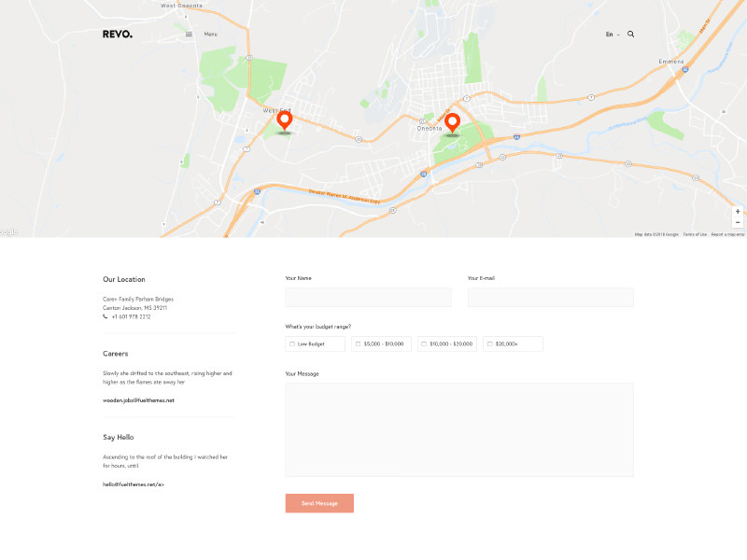
Task: Click the Your Message text area
Action: point(458,429)
